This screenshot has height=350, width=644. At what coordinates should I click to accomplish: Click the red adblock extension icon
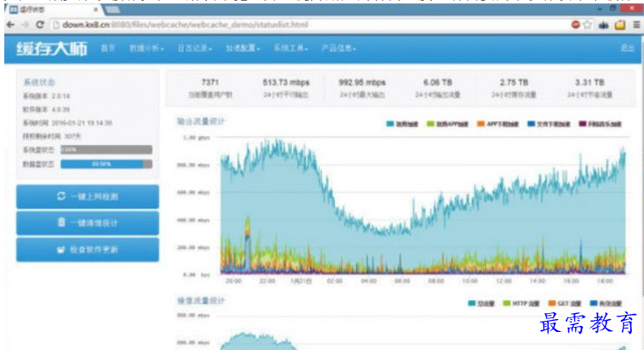click(576, 25)
